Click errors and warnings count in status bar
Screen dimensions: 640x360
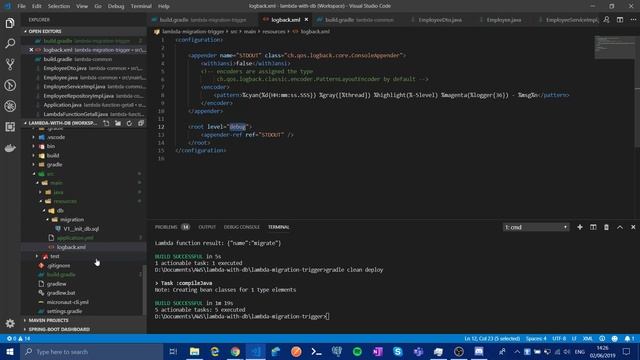point(19,338)
